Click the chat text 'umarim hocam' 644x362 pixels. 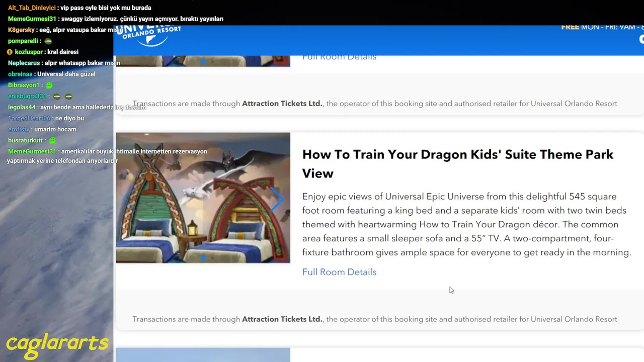(55, 130)
